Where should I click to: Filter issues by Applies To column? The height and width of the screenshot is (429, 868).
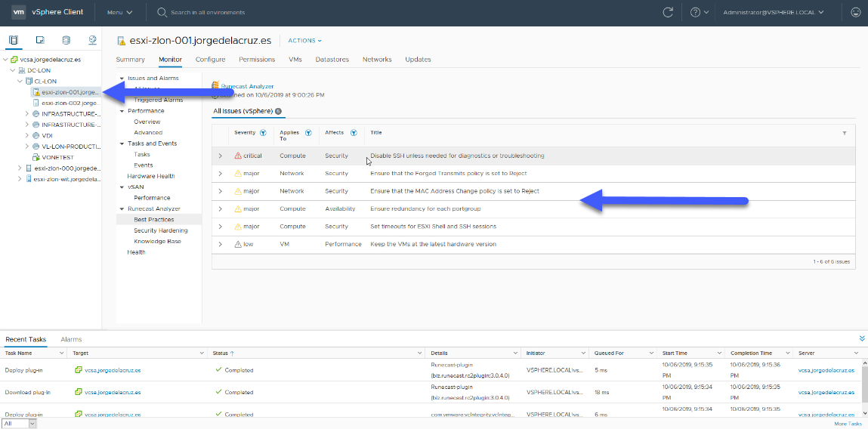coord(308,133)
